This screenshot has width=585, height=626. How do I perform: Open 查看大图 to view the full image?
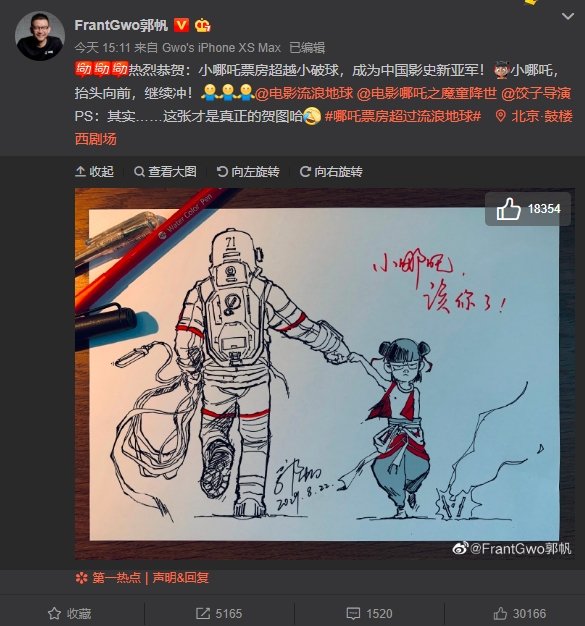tap(165, 172)
